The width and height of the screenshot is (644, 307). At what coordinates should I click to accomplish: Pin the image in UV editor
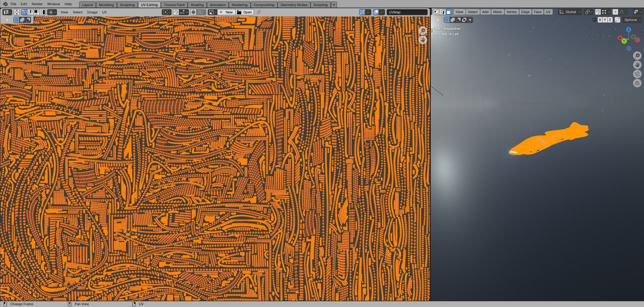(259, 12)
